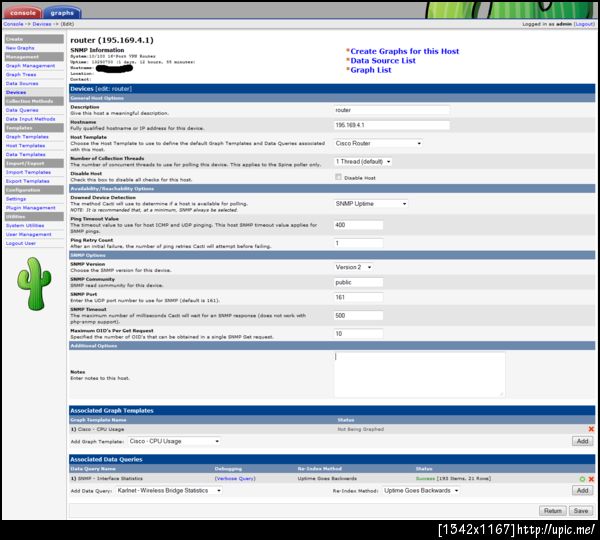Open Data Sources menu entry
Image resolution: width=600 pixels, height=540 pixels.
pos(22,83)
